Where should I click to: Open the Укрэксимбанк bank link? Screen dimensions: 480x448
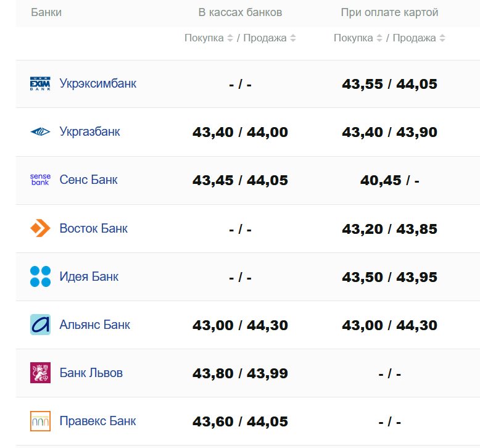97,83
